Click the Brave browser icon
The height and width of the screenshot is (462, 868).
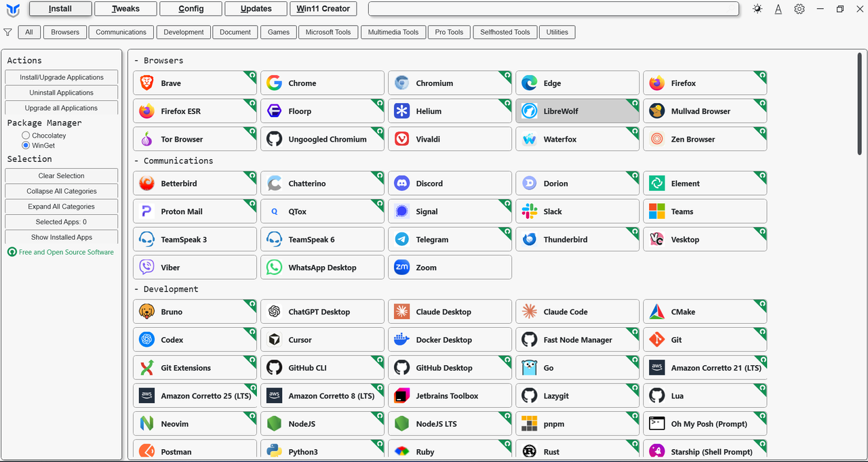pos(146,83)
